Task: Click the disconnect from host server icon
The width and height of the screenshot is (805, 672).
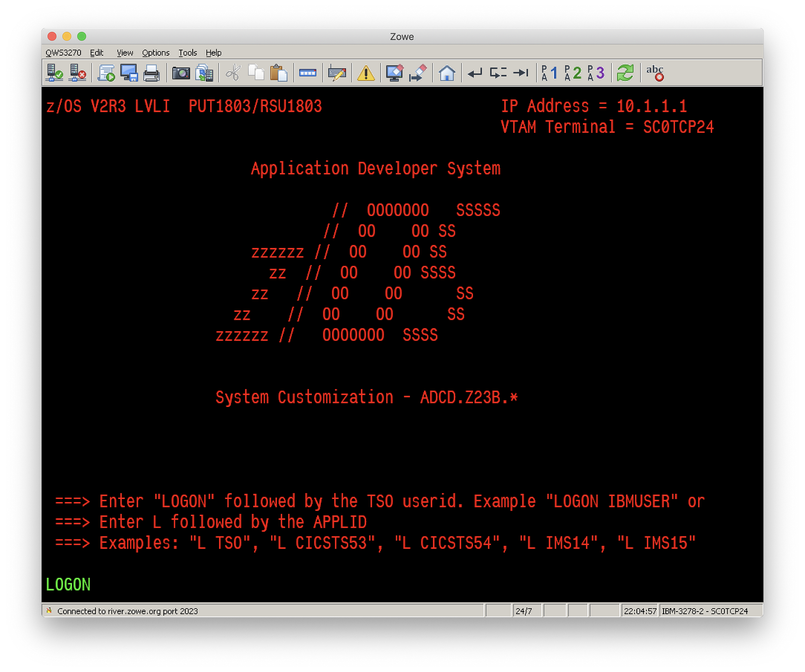Action: click(x=78, y=73)
